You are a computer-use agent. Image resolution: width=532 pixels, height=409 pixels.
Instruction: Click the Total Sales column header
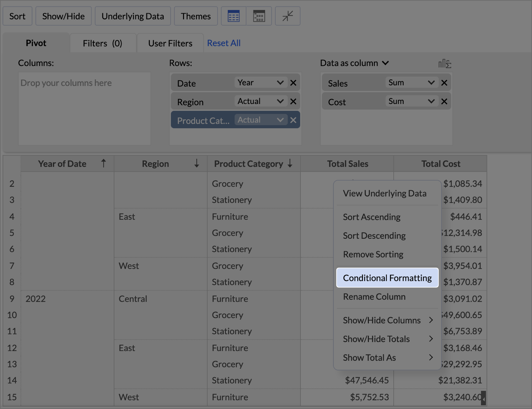347,164
